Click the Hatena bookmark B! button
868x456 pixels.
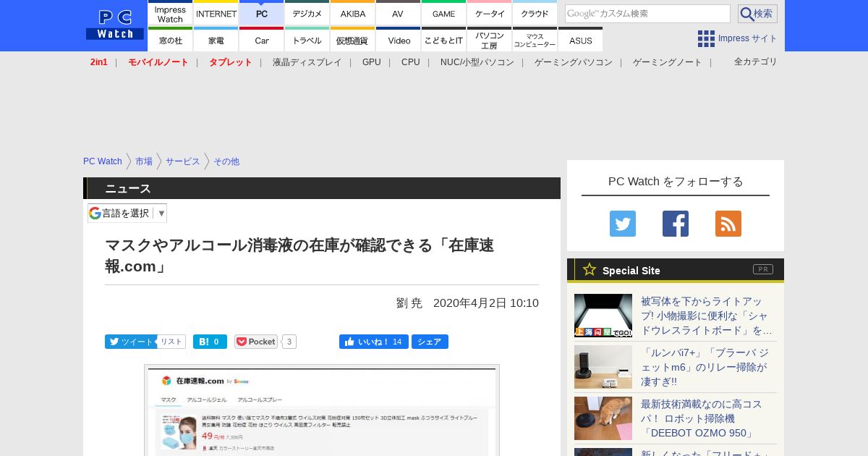[x=210, y=342]
